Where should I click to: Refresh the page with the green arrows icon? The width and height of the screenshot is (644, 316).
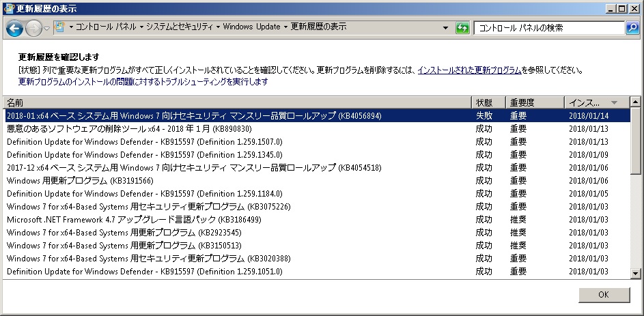(462, 28)
